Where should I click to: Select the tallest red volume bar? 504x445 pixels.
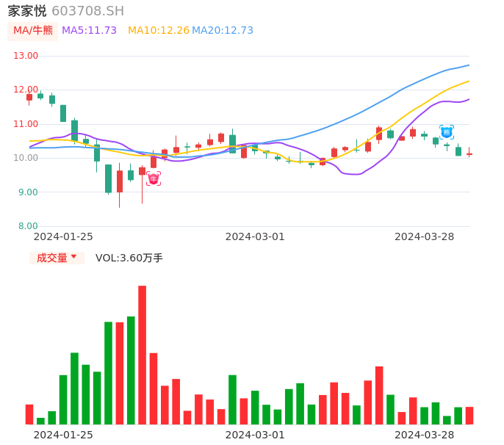(x=142, y=355)
